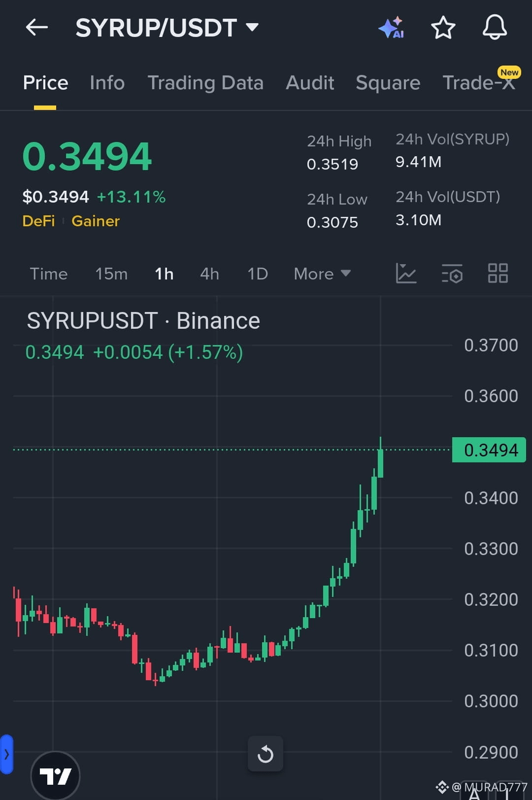This screenshot has height=800, width=532.
Task: Switch to the Price tab
Action: pos(45,83)
